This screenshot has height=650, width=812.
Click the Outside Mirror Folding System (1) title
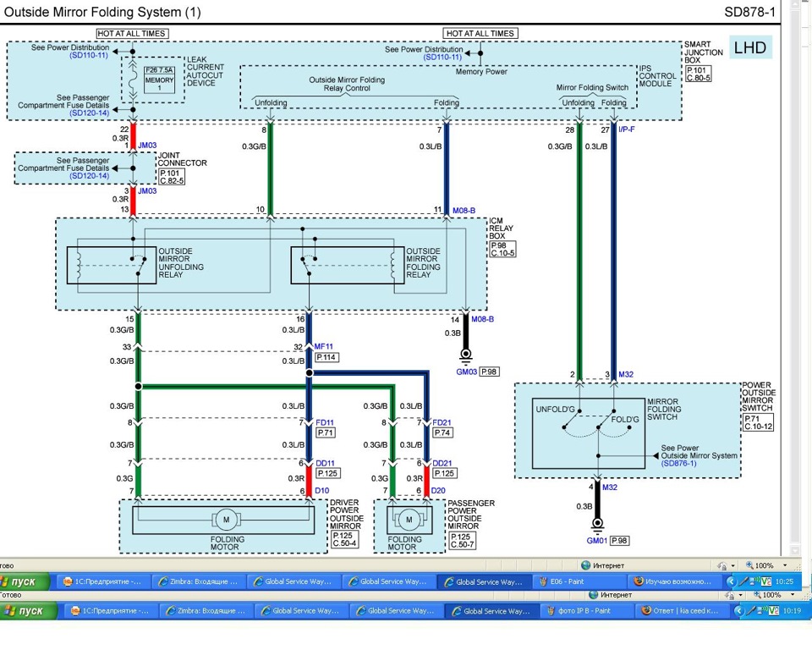pos(102,12)
